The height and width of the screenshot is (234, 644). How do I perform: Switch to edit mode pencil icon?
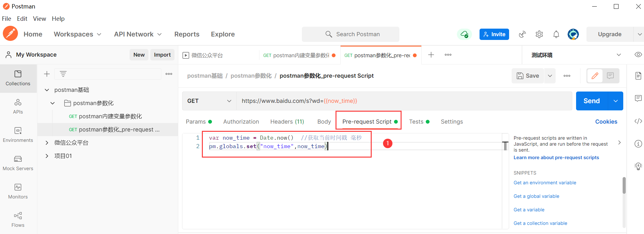[x=595, y=76]
